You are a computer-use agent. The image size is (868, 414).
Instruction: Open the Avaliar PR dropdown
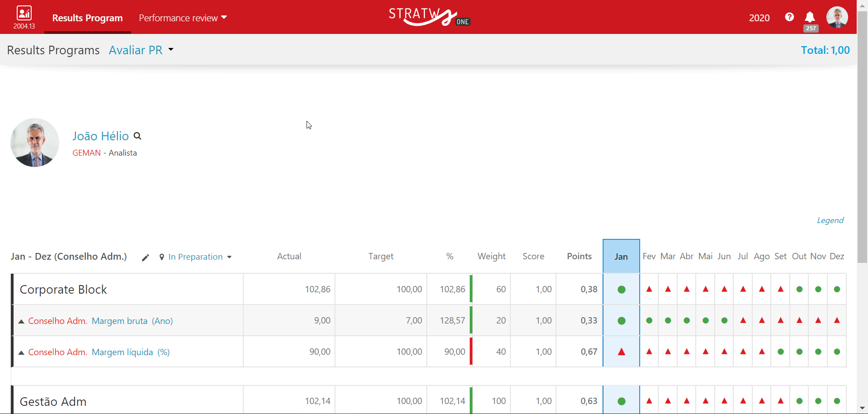pos(141,50)
